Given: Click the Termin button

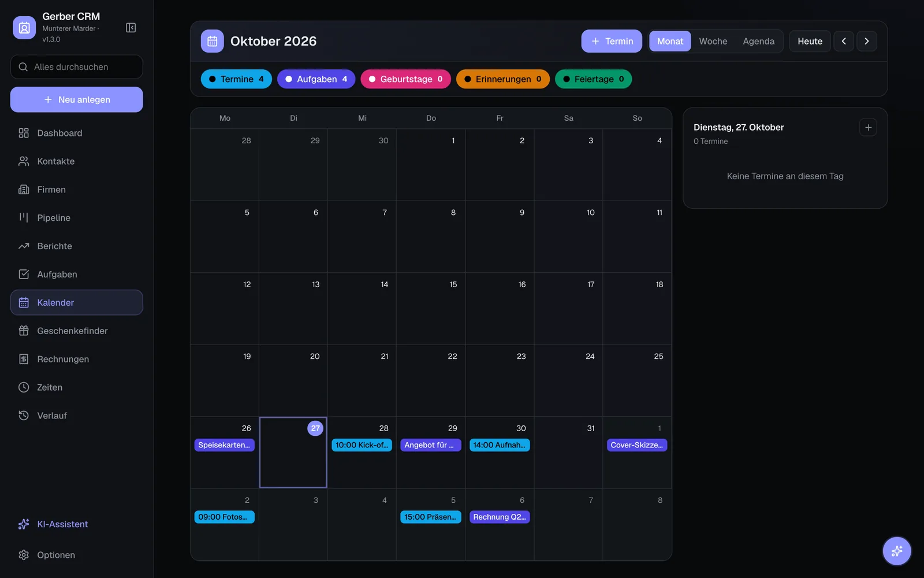Looking at the screenshot, I should click(612, 41).
